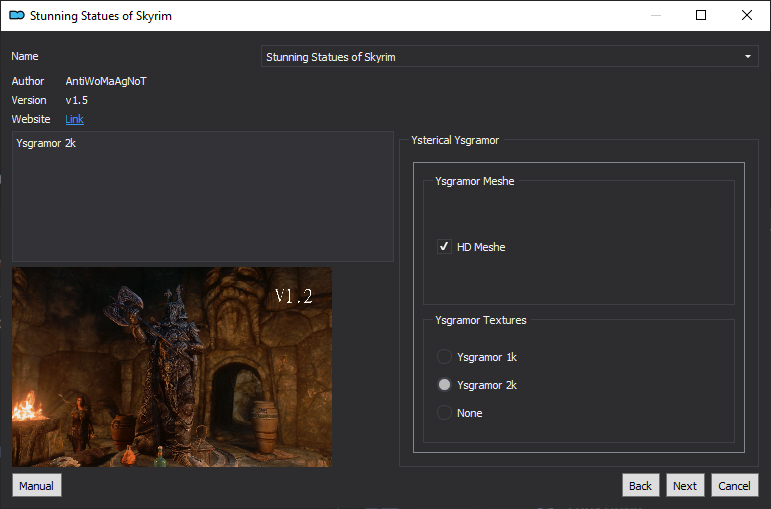Select the Ysgramor 1k texture option
Viewport: 771px width, 509px height.
444,357
